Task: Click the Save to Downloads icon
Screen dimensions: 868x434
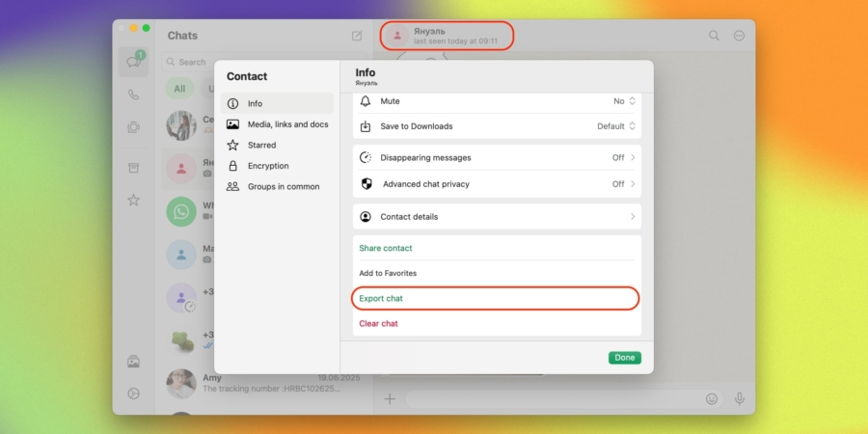Action: coord(366,126)
